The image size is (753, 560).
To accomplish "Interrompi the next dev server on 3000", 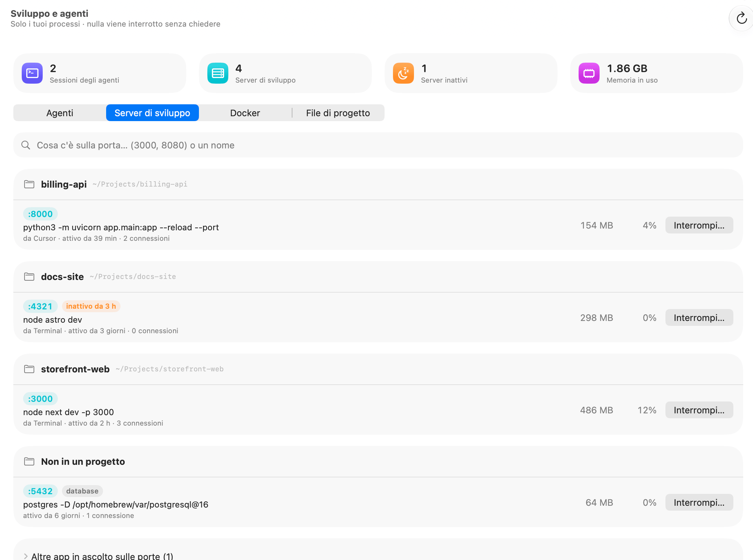I will 699,410.
